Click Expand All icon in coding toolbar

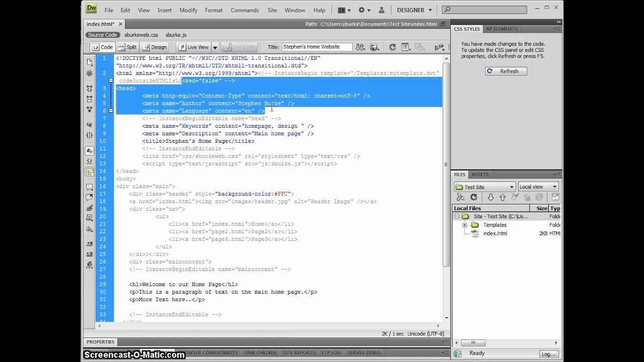(x=90, y=109)
